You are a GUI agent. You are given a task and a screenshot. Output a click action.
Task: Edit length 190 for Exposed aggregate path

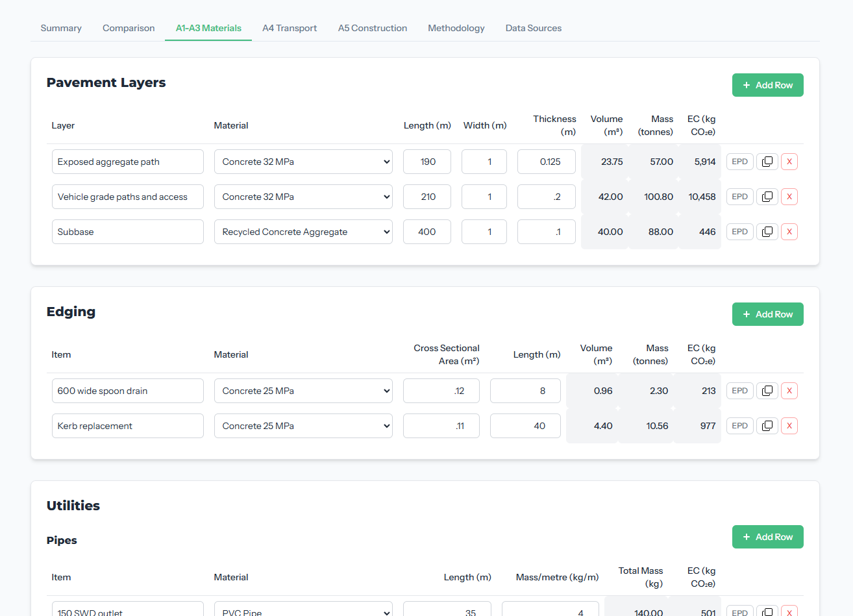pyautogui.click(x=427, y=162)
